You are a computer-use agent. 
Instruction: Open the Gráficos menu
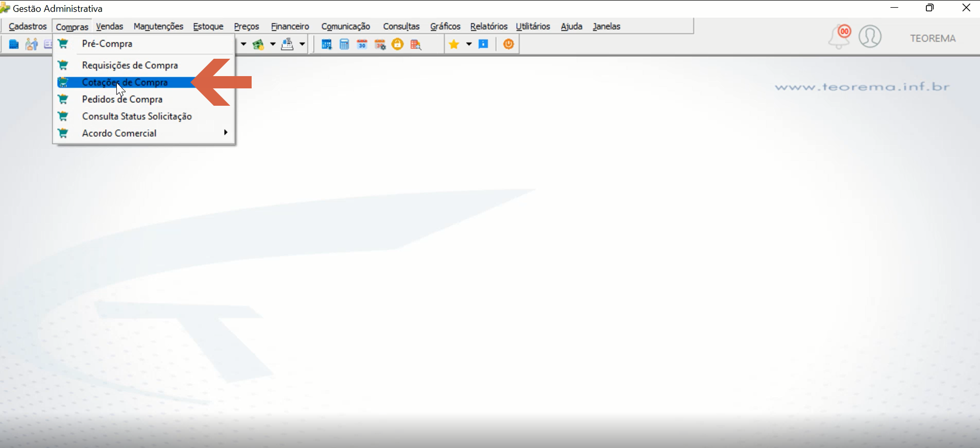point(445,26)
